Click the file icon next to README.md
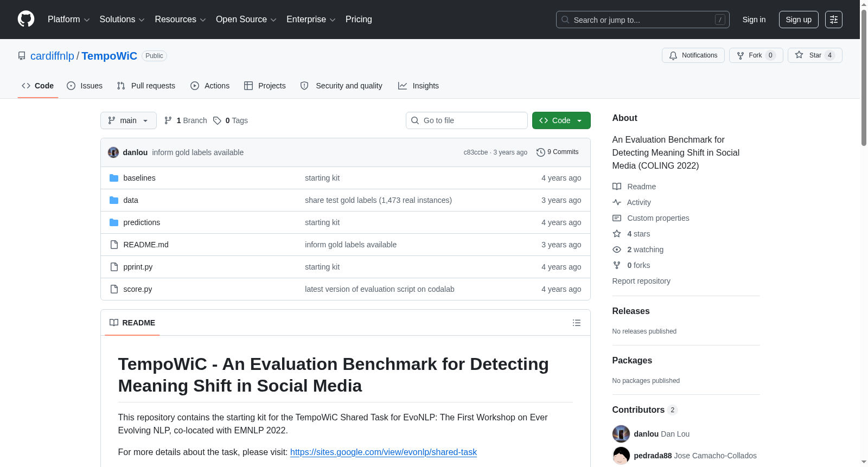The width and height of the screenshot is (868, 467). [114, 245]
